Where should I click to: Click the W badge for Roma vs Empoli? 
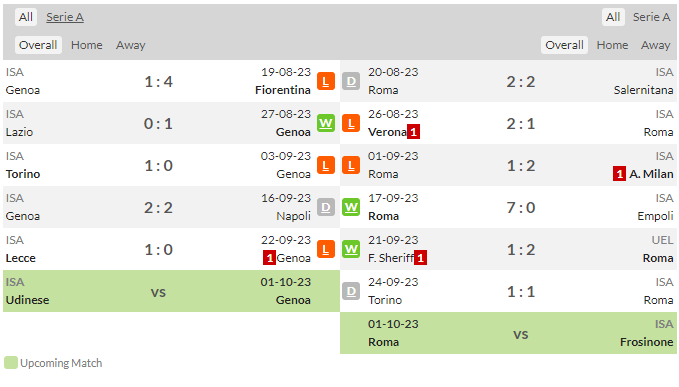point(351,207)
